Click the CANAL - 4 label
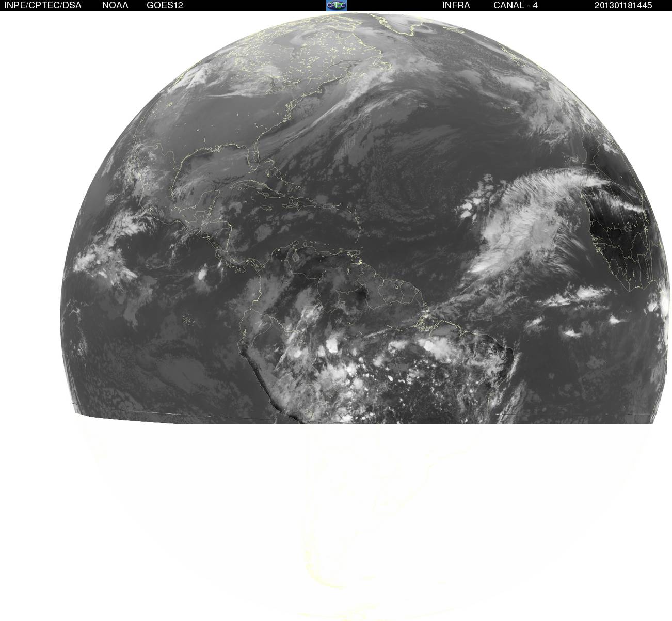The image size is (672, 621). click(516, 5)
